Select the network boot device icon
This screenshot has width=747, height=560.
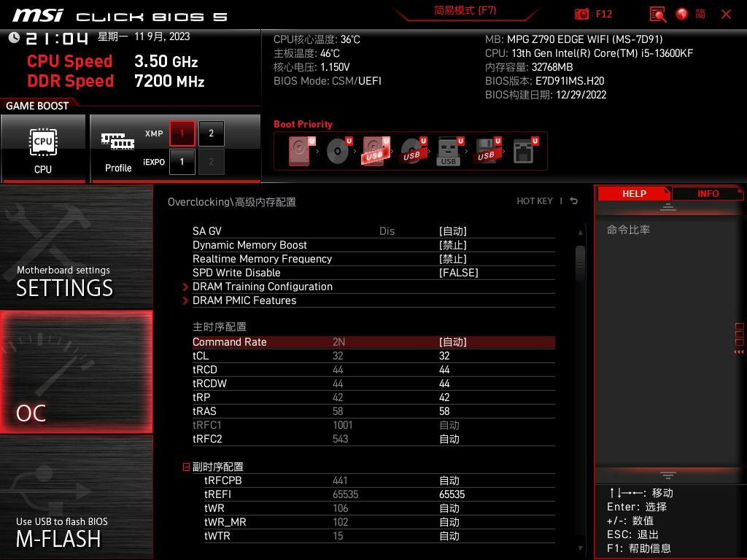pyautogui.click(x=525, y=151)
